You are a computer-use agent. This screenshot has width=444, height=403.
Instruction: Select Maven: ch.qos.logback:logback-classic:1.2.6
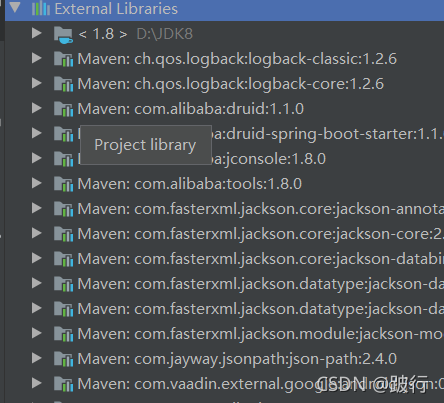[x=237, y=59]
